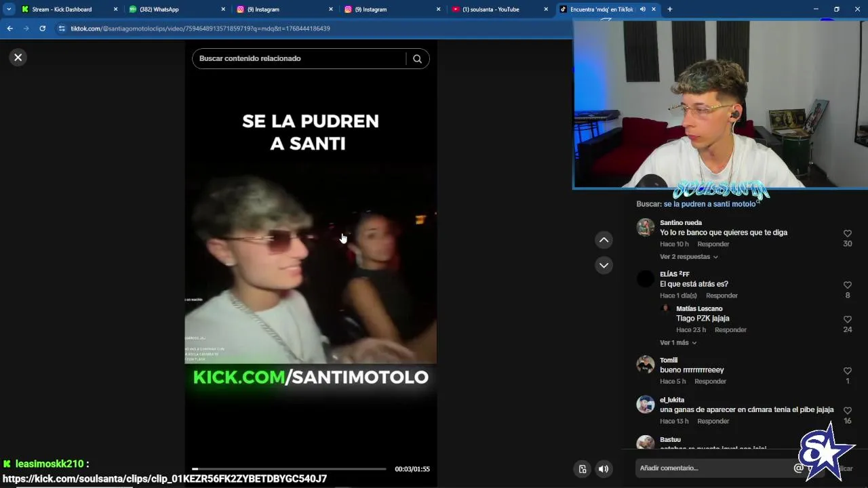Like Matías Lescano's reply
This screenshot has height=488, width=868.
[x=847, y=319]
